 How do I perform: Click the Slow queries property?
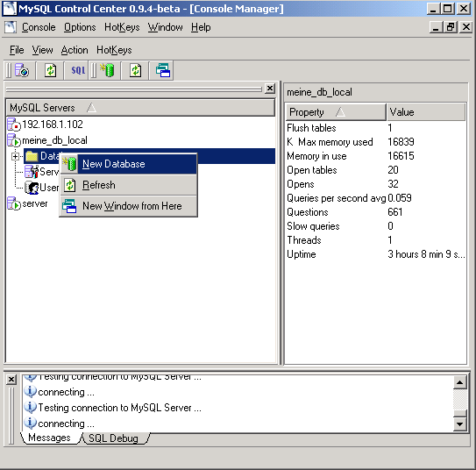tap(313, 226)
